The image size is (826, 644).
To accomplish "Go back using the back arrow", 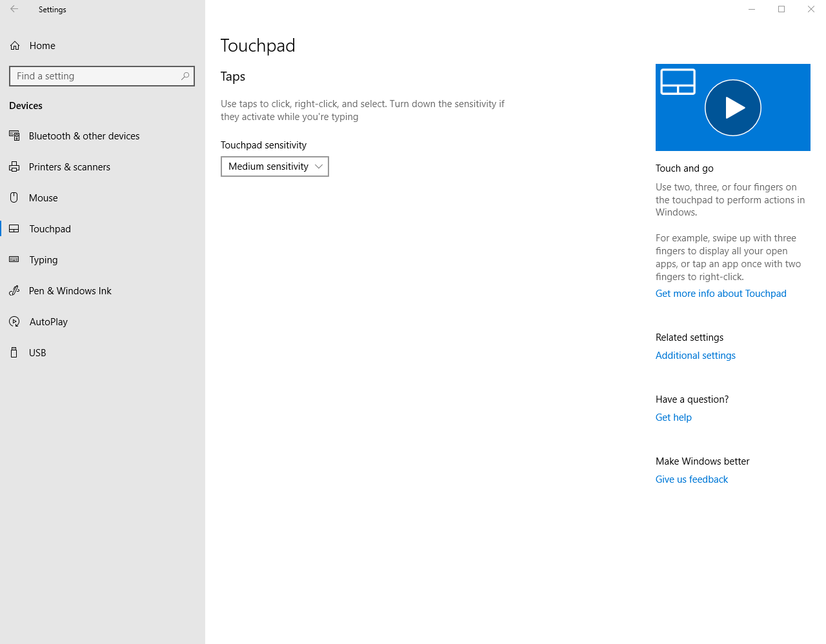I will (x=14, y=10).
